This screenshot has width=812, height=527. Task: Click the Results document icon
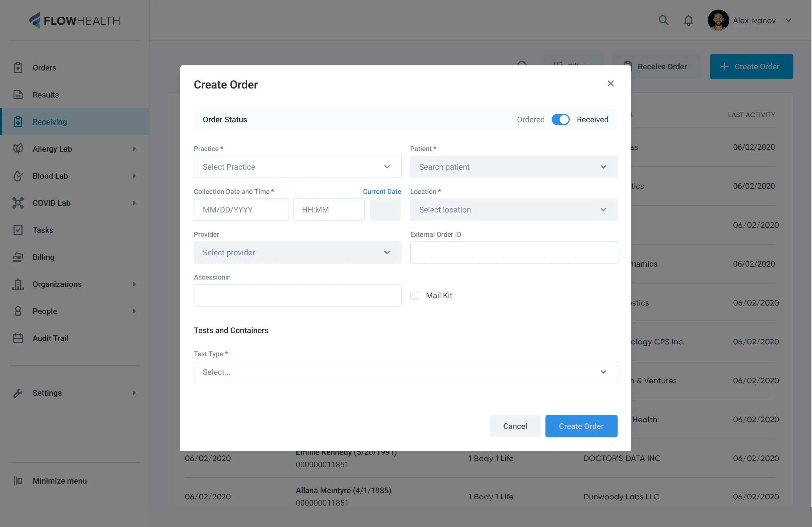point(18,94)
